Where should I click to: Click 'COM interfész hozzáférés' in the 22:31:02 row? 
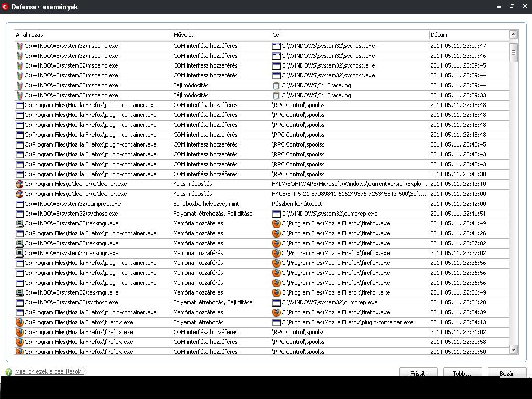(x=205, y=332)
